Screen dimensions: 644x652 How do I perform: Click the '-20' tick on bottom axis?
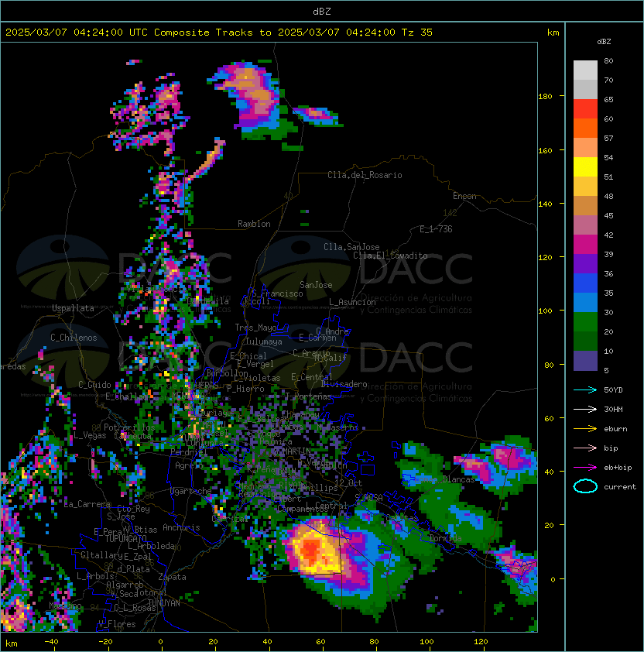[105, 642]
